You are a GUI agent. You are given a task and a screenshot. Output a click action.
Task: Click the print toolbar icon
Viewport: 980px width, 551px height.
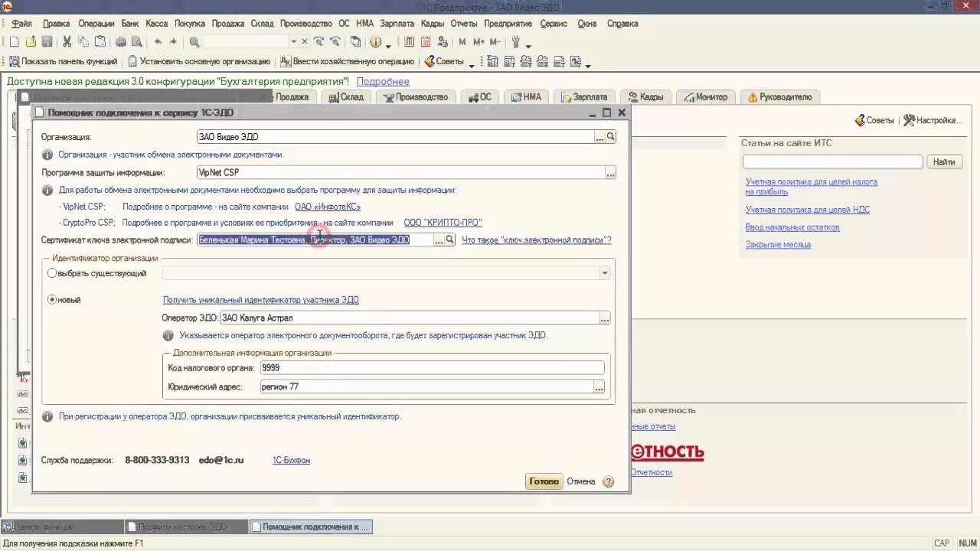pos(122,42)
